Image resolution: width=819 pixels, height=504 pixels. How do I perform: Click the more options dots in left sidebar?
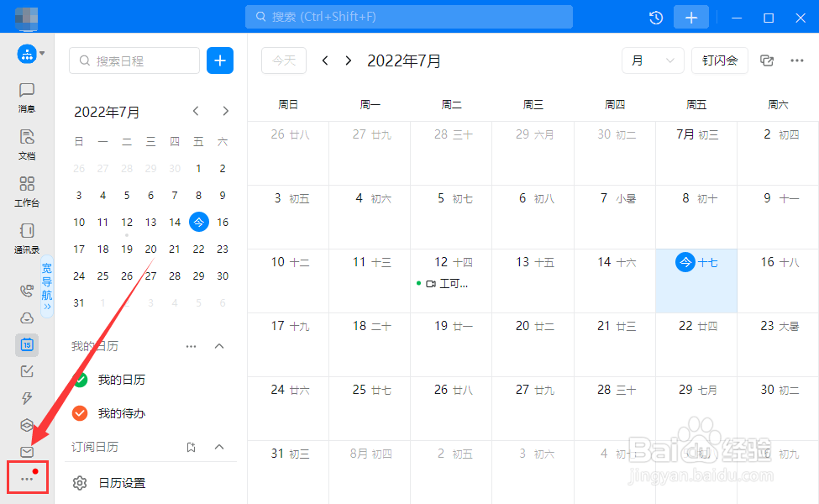[x=27, y=479]
